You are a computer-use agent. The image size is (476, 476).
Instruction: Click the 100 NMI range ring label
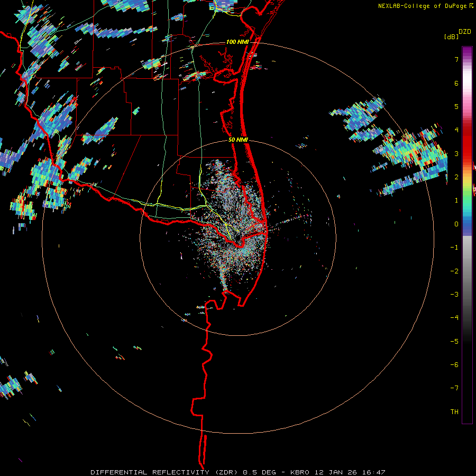tap(237, 42)
